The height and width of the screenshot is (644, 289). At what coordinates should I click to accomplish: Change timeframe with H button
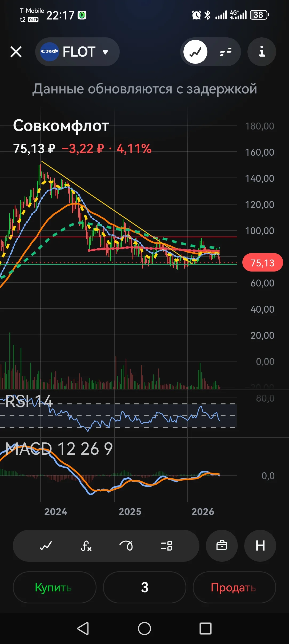260,545
